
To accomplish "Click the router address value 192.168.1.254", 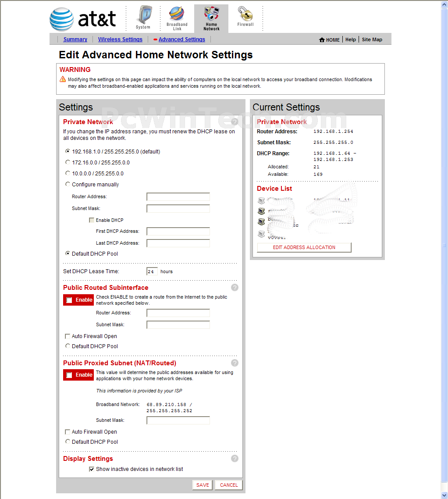I will [x=333, y=132].
